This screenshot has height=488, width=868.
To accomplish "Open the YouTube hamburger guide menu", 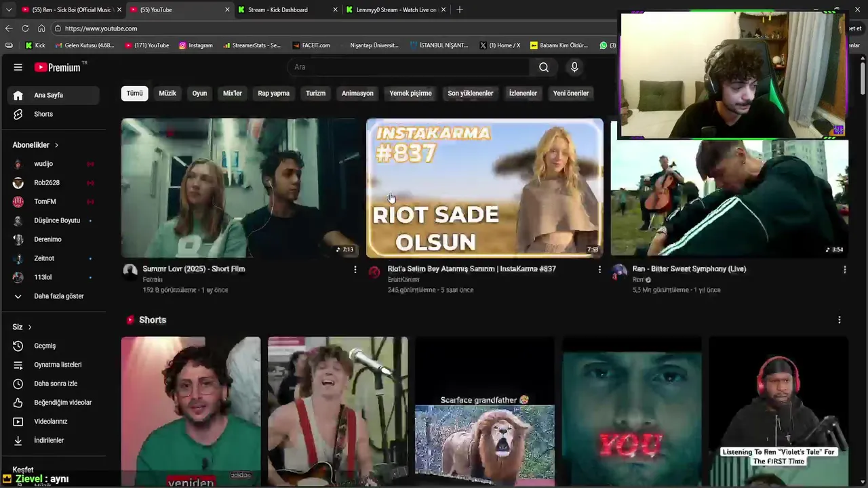I will pyautogui.click(x=18, y=67).
